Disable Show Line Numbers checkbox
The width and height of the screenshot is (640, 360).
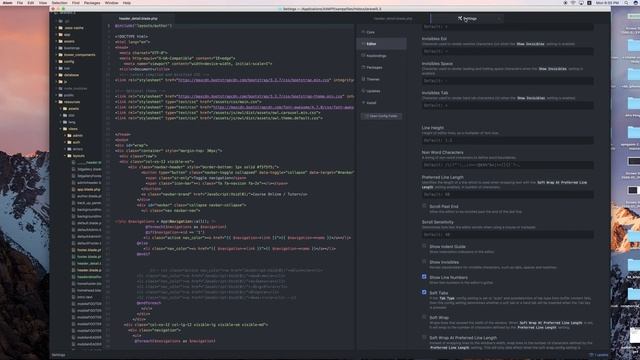tap(424, 277)
